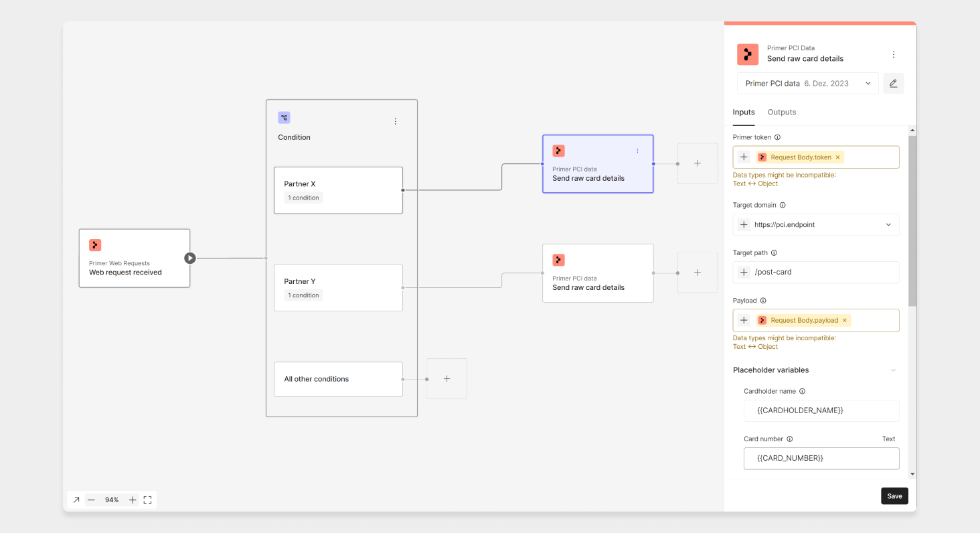
Task: Click the Primer icon on Web request received node
Action: (95, 245)
